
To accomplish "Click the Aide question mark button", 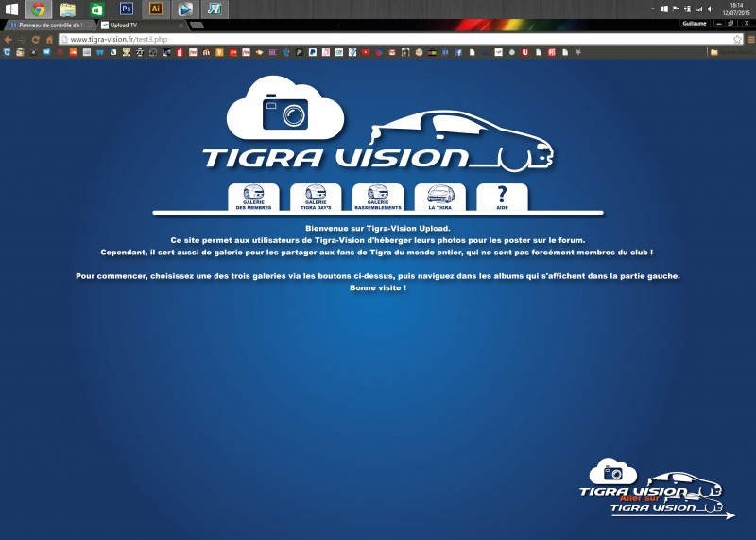I will point(502,197).
